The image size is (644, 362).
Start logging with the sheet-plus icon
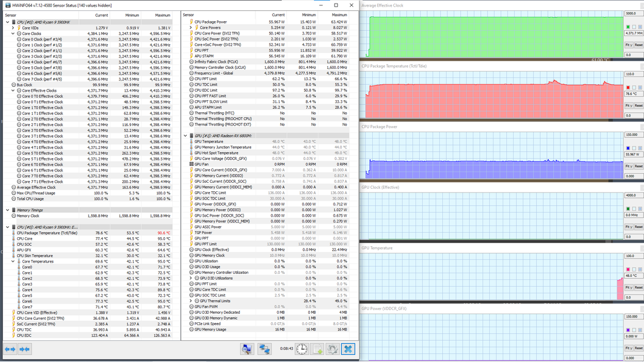coord(318,349)
